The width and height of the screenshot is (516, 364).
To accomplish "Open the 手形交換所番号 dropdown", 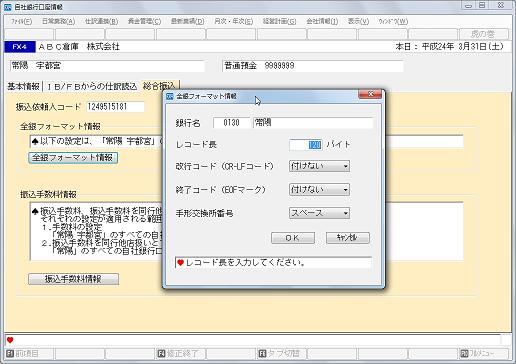I will [x=319, y=213].
